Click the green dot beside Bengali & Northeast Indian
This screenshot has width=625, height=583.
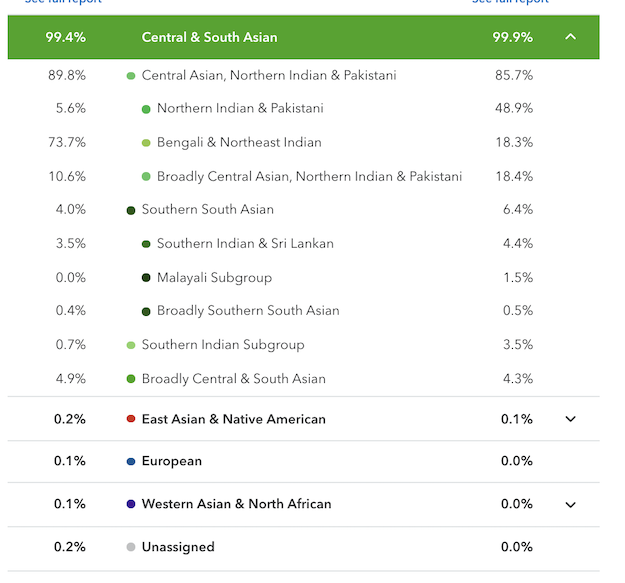146,143
